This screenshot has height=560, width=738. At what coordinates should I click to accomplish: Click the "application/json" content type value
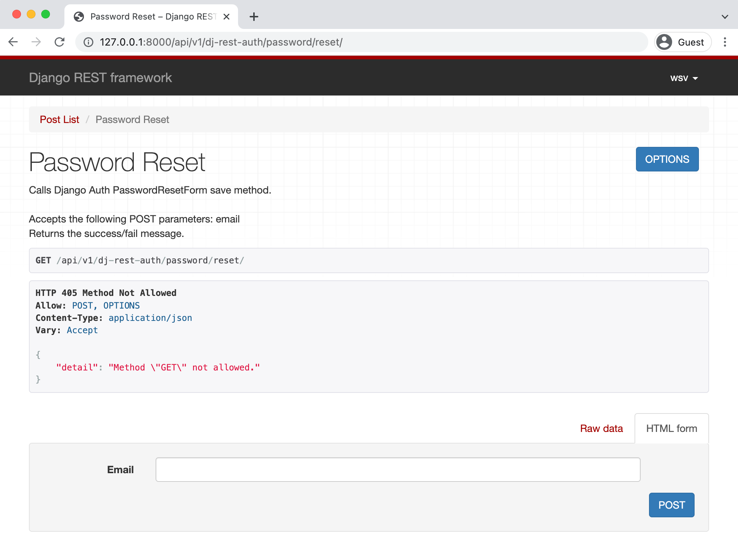(x=150, y=318)
